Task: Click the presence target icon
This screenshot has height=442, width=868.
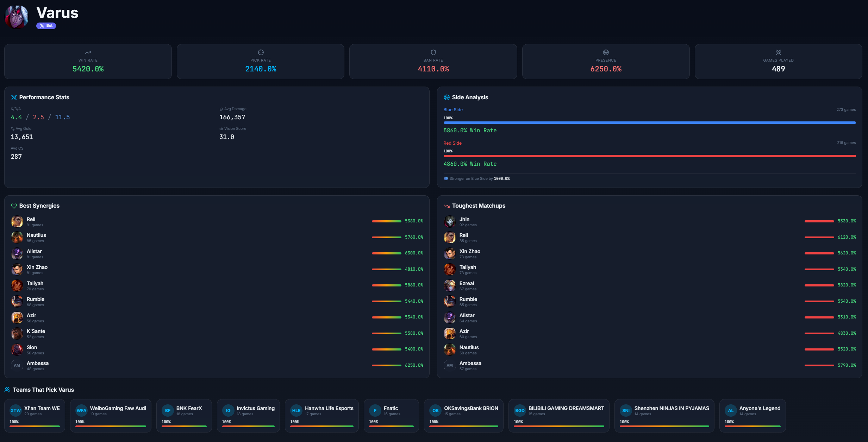Action: (606, 52)
